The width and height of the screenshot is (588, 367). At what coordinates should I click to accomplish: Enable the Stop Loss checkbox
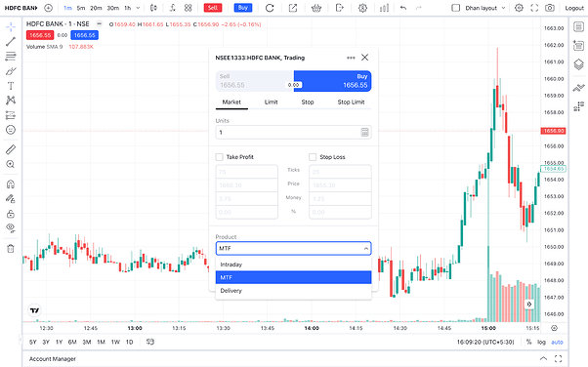coord(313,157)
